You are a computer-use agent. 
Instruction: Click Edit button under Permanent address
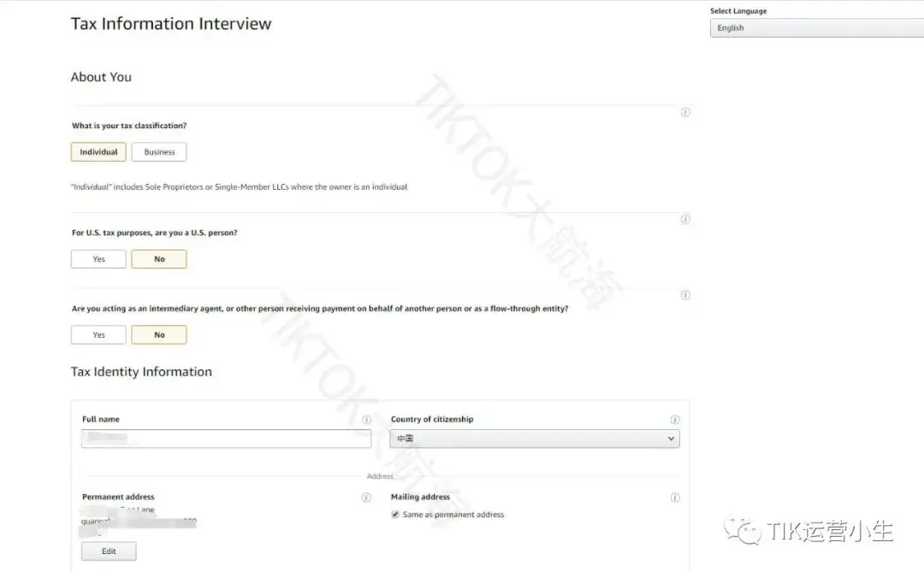coord(109,551)
